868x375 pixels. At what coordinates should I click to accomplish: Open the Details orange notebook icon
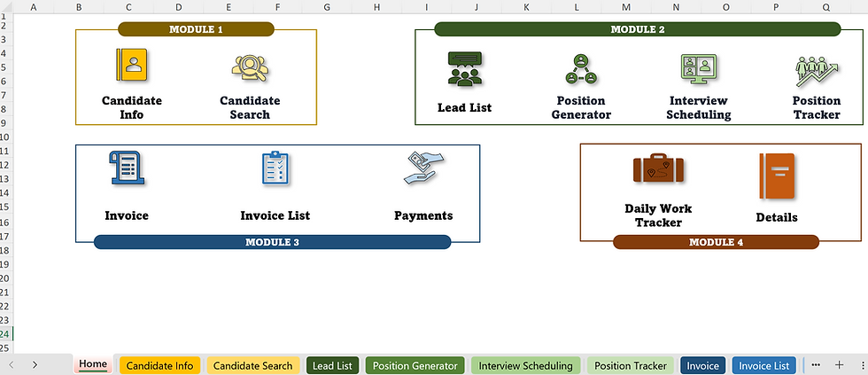778,176
